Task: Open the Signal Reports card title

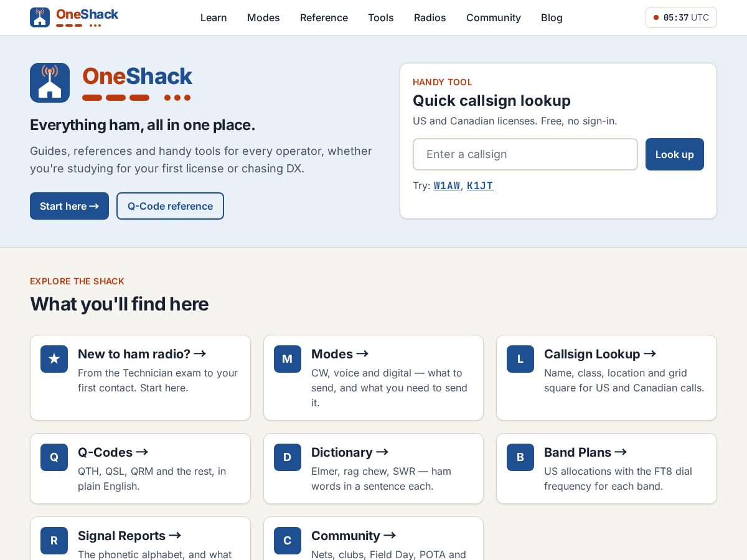Action: click(129, 536)
